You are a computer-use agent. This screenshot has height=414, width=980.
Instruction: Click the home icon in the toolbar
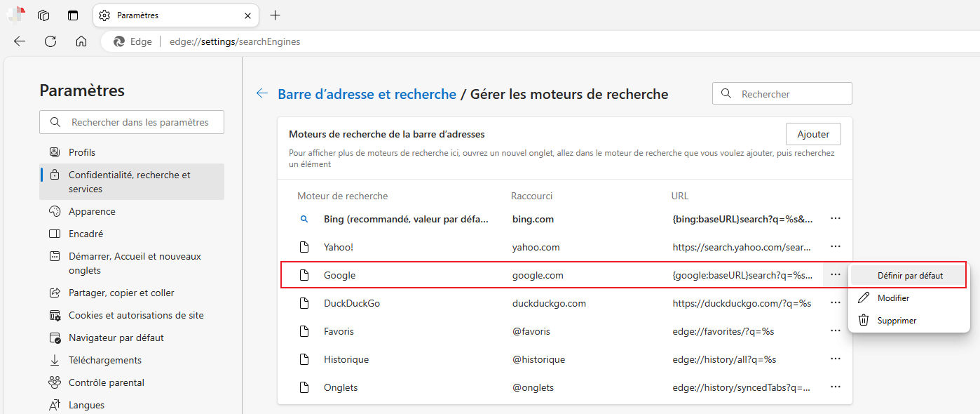[x=81, y=41]
